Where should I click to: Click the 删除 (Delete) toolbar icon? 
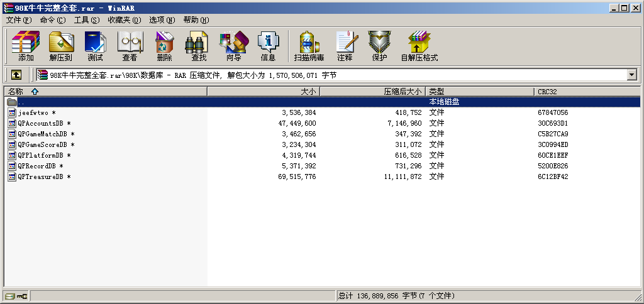164,46
